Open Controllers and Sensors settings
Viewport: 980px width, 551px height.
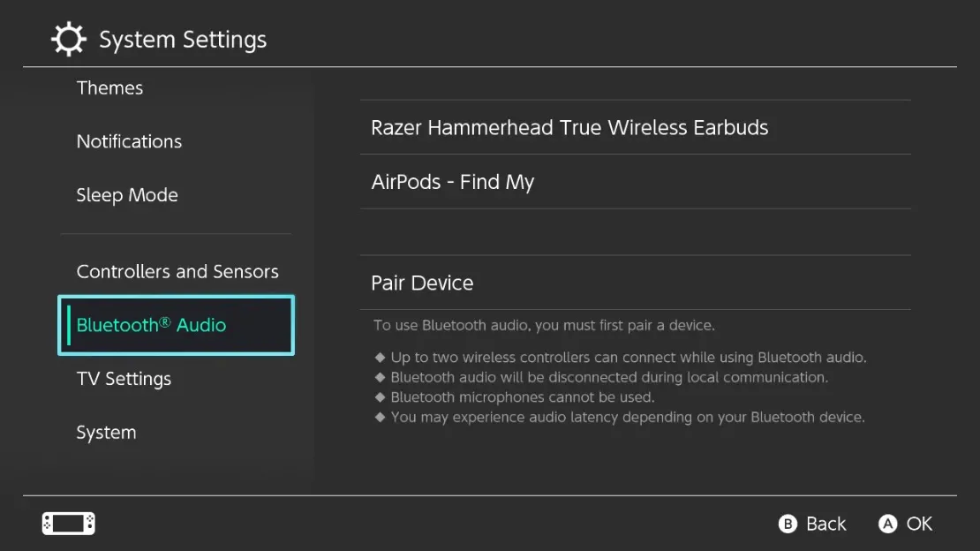click(177, 271)
